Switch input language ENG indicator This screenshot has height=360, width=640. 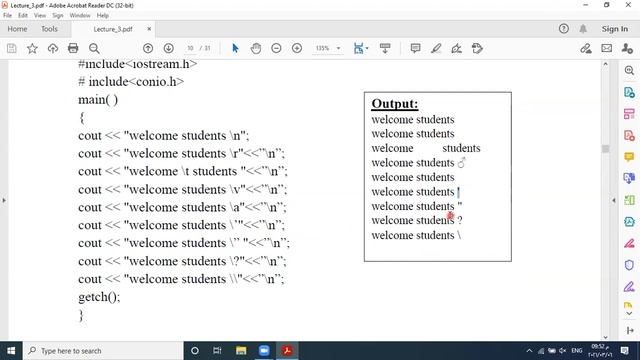point(577,351)
